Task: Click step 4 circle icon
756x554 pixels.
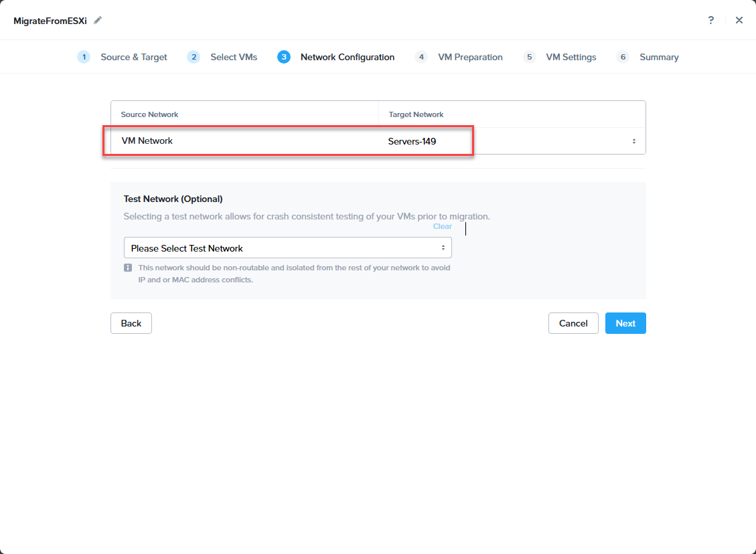Action: point(421,57)
